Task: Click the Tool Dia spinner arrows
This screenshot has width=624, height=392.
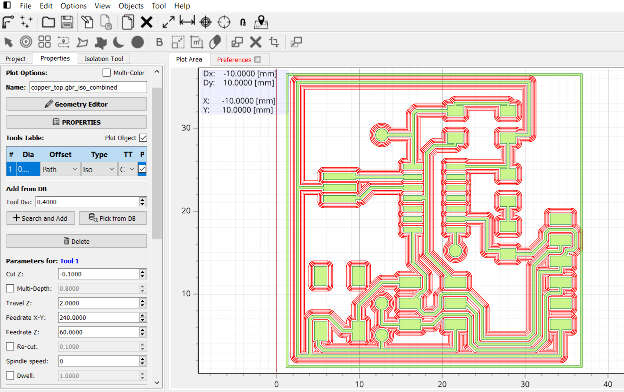Action: [x=142, y=202]
